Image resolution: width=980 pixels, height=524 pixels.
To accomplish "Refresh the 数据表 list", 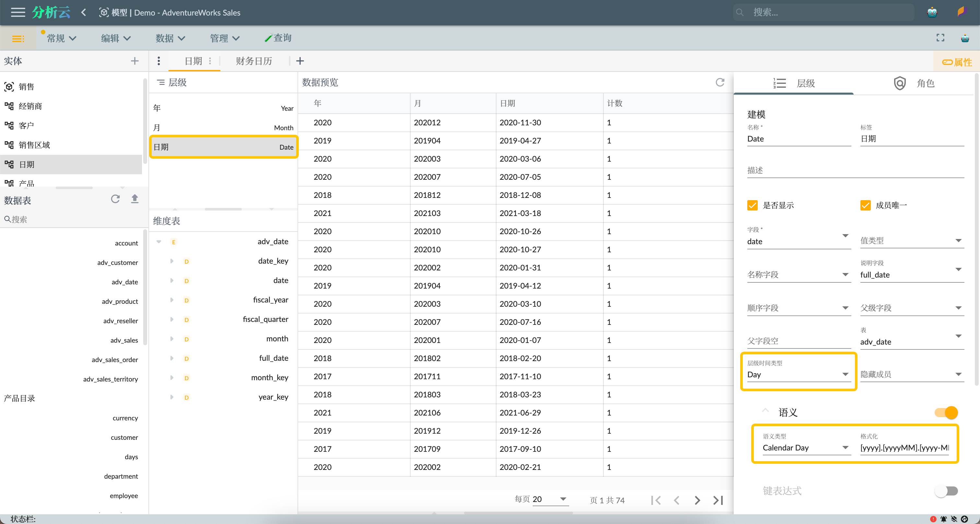I will tap(115, 199).
